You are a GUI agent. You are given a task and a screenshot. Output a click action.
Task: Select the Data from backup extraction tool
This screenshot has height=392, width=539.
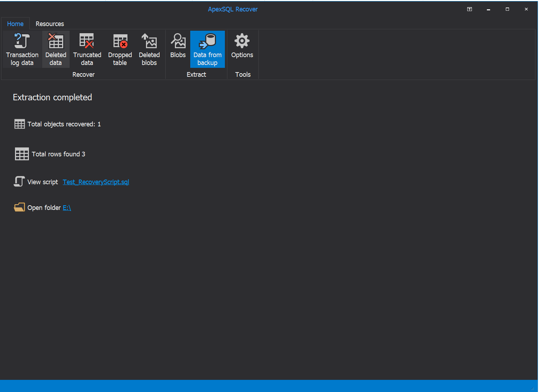point(207,49)
